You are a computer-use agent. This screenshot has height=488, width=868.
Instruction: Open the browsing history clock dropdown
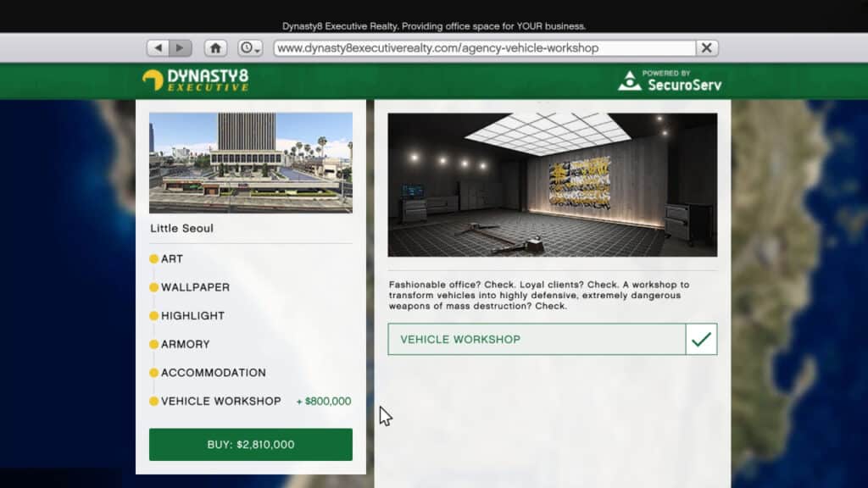[x=250, y=48]
